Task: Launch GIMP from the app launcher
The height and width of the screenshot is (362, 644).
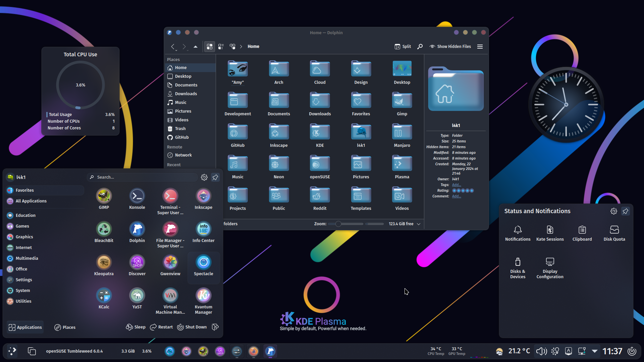Action: click(104, 199)
